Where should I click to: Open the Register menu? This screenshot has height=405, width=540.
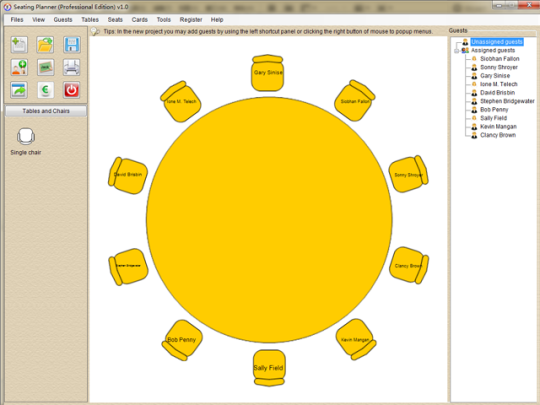[x=191, y=20]
